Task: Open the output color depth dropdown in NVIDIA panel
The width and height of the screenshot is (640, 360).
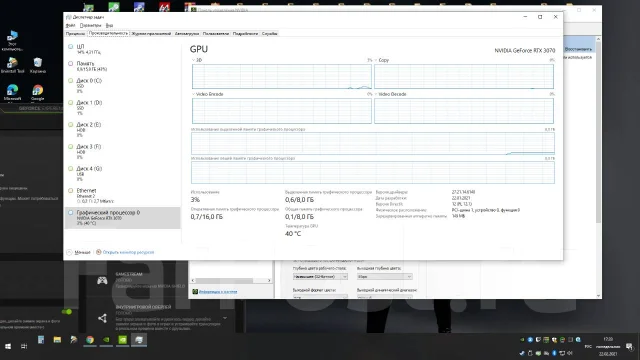Action: pyautogui.click(x=384, y=277)
